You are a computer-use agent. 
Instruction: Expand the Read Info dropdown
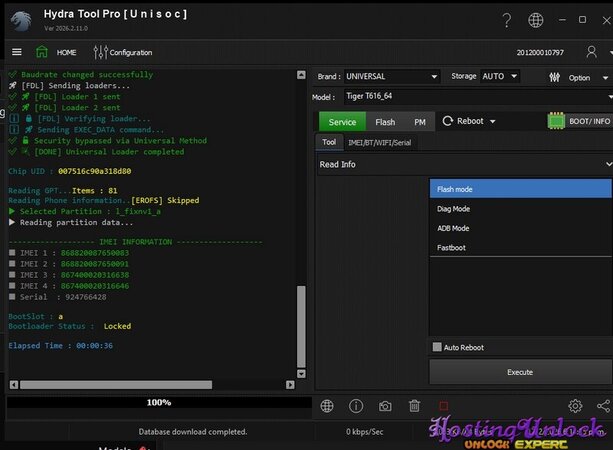(464, 164)
